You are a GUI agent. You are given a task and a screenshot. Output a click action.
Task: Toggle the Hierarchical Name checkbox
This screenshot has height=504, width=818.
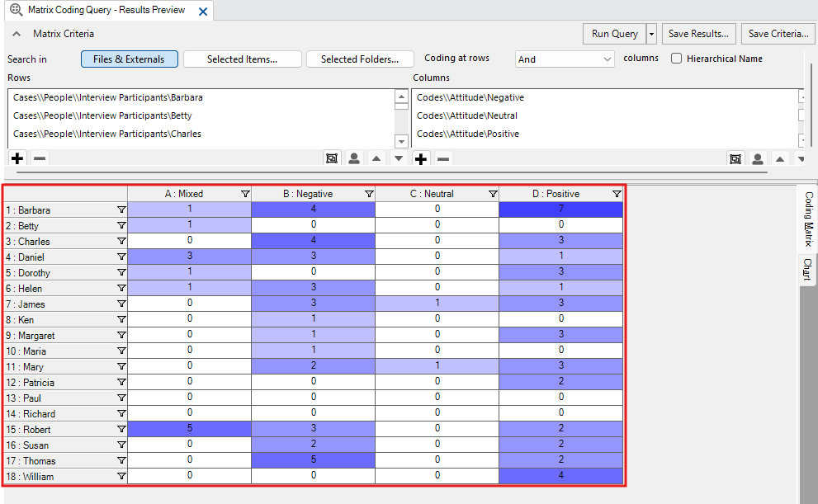pos(676,59)
